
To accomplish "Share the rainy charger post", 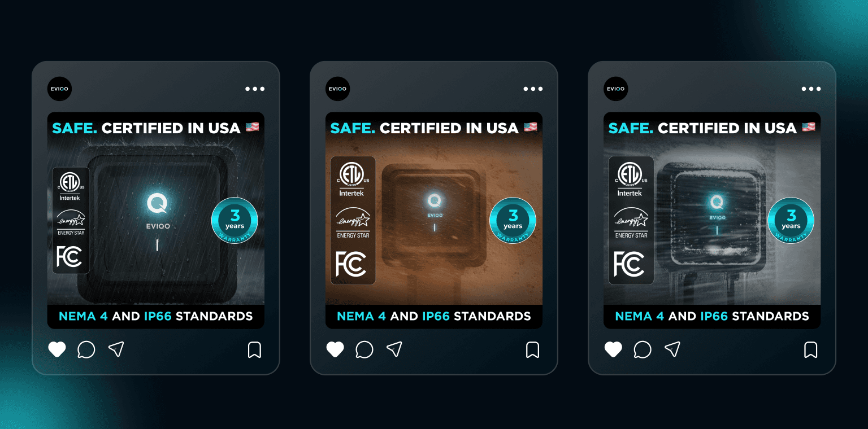I will pos(116,349).
